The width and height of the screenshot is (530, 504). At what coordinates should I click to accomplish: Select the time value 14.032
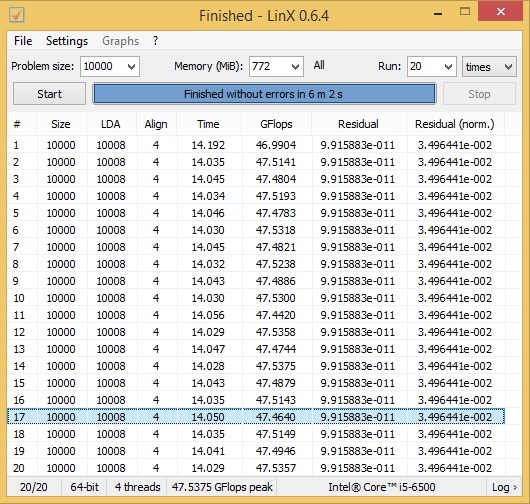click(x=208, y=264)
